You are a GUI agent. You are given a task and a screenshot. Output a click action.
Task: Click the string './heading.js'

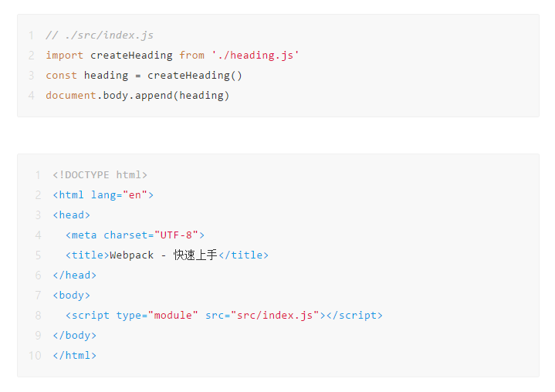coord(256,56)
